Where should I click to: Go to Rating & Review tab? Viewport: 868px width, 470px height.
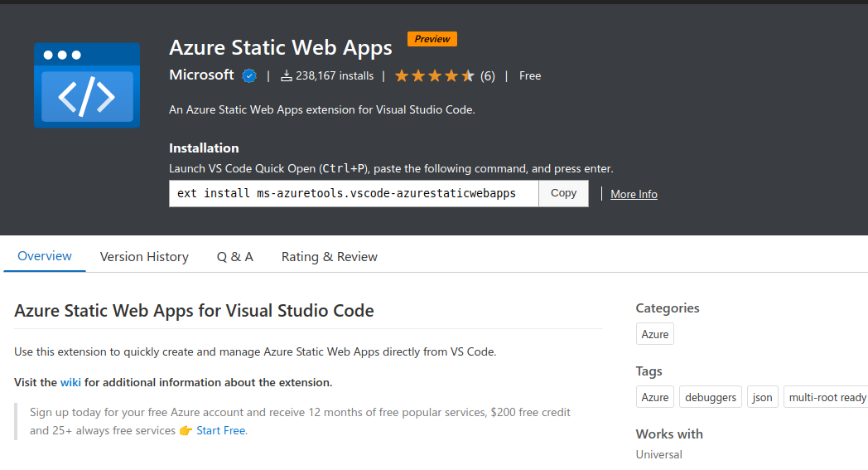coord(330,257)
